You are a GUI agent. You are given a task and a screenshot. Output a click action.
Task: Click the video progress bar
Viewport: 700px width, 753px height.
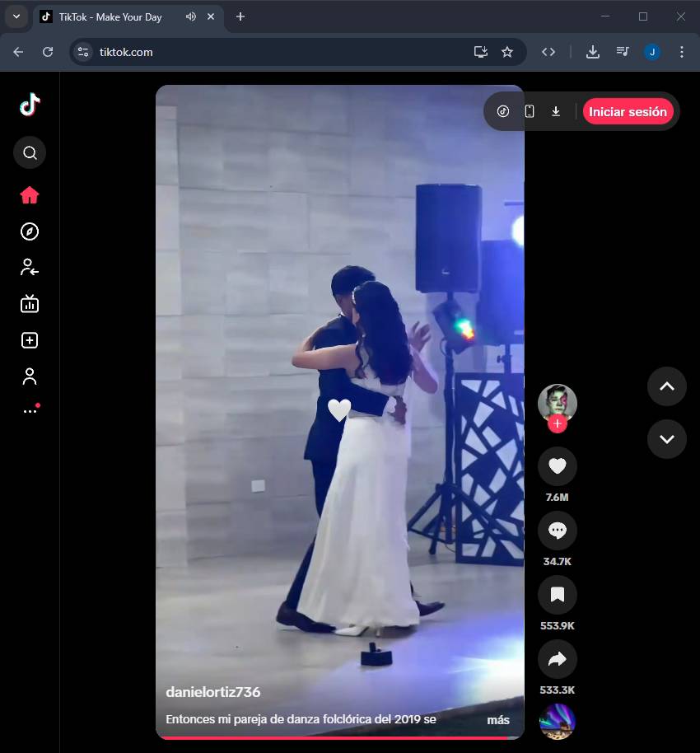(339, 737)
